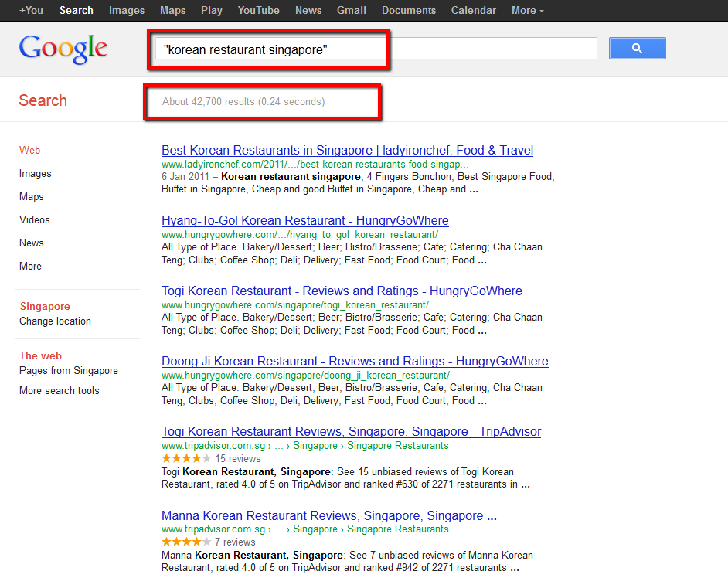The image size is (728, 588).
Task: Open Manna Korean Restaurant Reviews result
Action: [x=329, y=515]
